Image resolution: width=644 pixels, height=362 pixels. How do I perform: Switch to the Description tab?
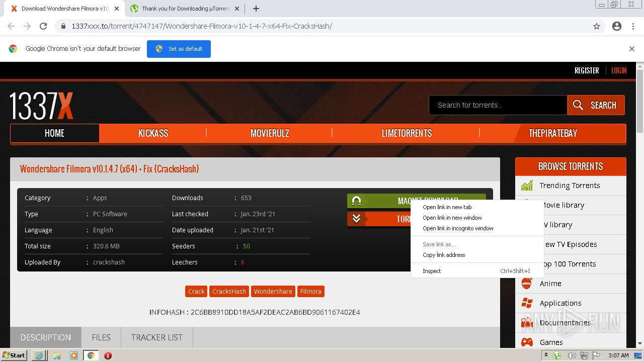coord(46,337)
